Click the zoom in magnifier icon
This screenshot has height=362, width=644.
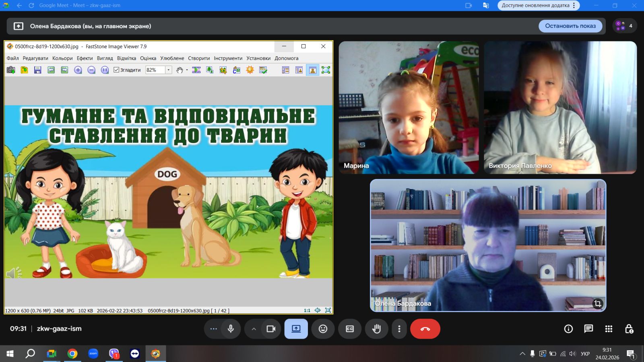tap(78, 70)
